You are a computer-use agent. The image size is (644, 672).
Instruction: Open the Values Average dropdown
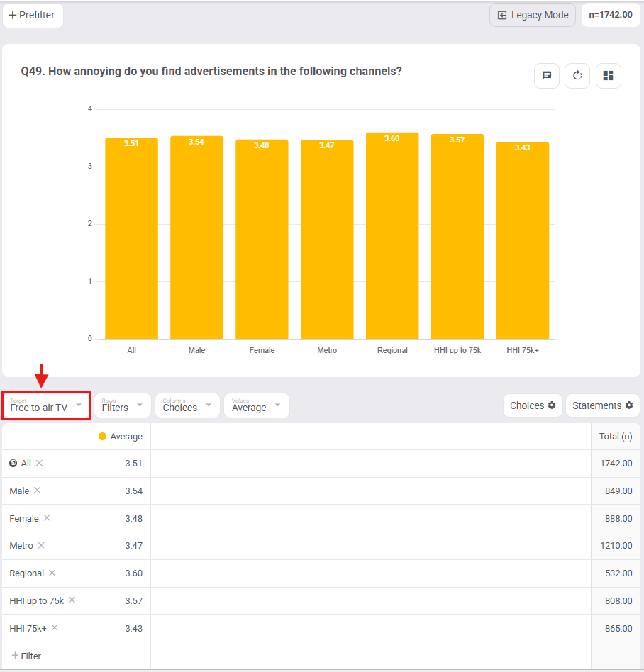click(x=257, y=405)
